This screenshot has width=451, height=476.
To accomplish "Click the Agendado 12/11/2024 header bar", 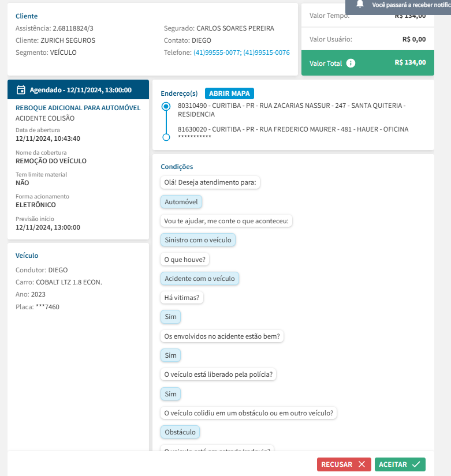I will pos(78,90).
